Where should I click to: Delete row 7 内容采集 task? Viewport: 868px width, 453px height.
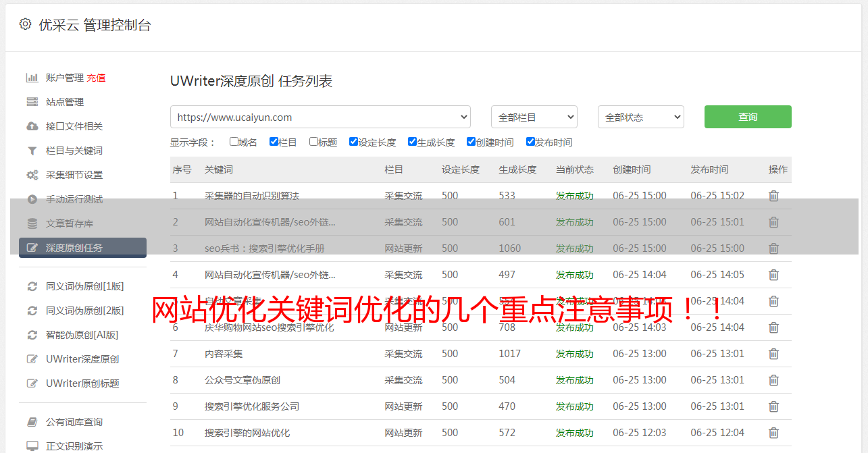(773, 354)
